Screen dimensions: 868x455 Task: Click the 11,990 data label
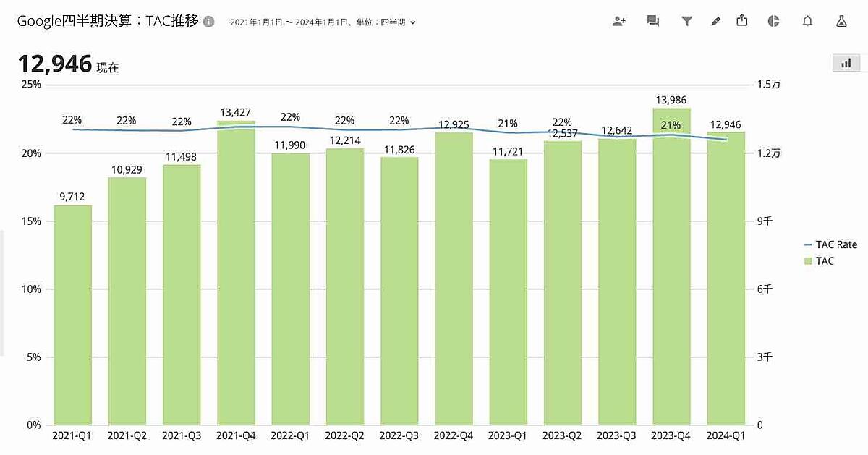click(x=290, y=144)
